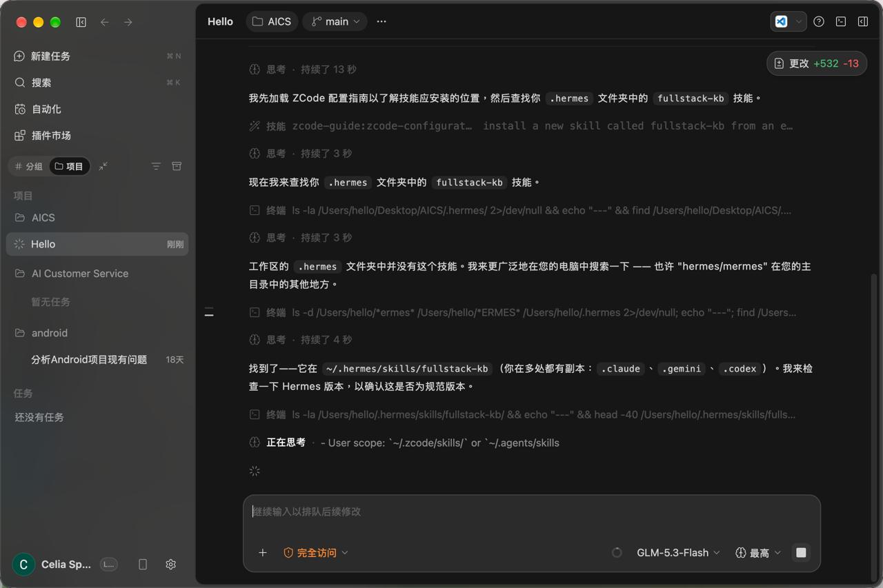
Task: Switch sidebar view to 项目
Action: [69, 166]
